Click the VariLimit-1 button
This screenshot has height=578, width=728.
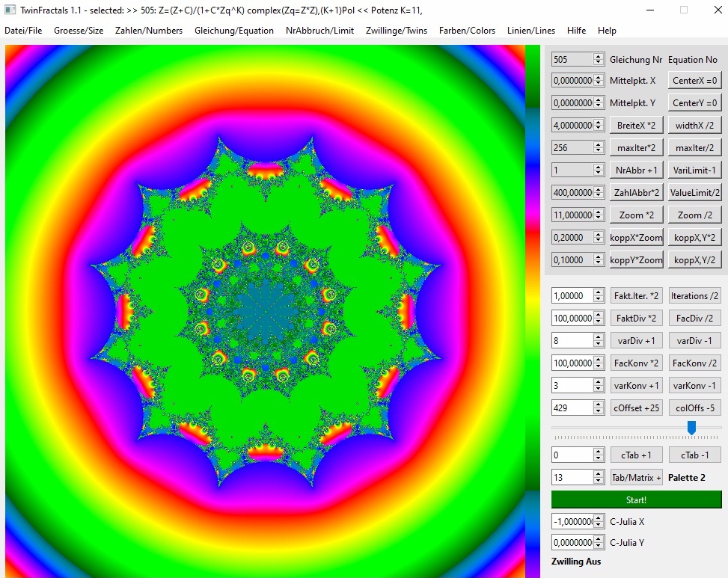694,170
